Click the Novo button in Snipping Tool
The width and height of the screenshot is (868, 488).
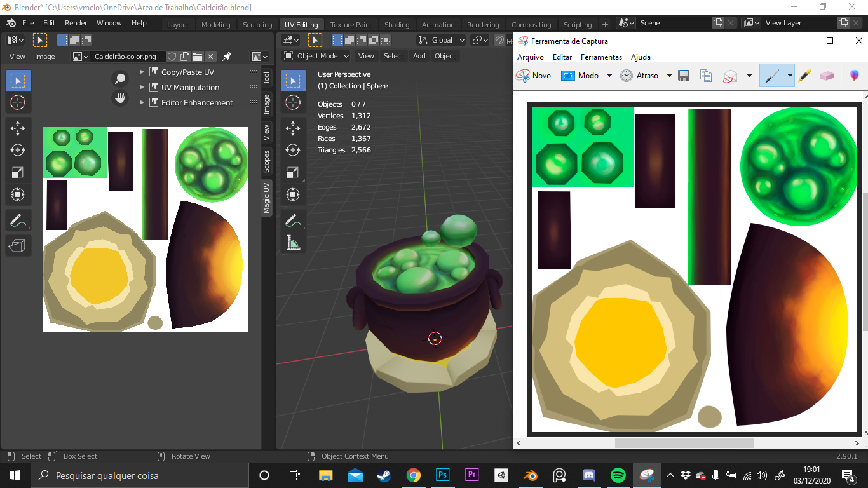coord(534,76)
